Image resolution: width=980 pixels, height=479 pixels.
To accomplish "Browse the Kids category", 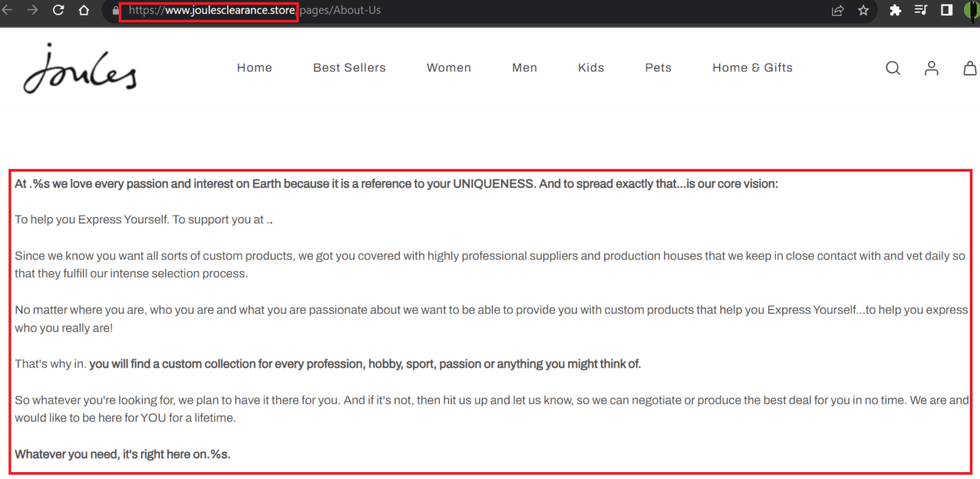I will [591, 68].
